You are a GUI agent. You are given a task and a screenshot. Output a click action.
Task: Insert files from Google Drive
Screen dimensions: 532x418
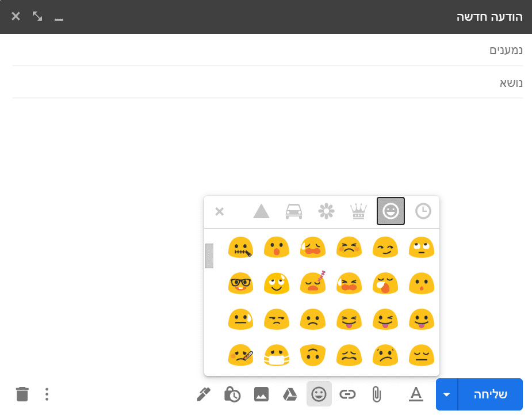click(290, 394)
